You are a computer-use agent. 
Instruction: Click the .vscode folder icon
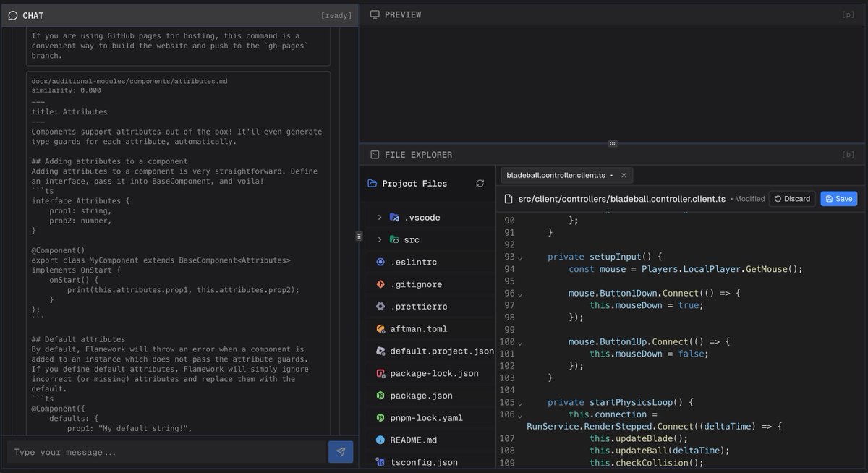(394, 218)
